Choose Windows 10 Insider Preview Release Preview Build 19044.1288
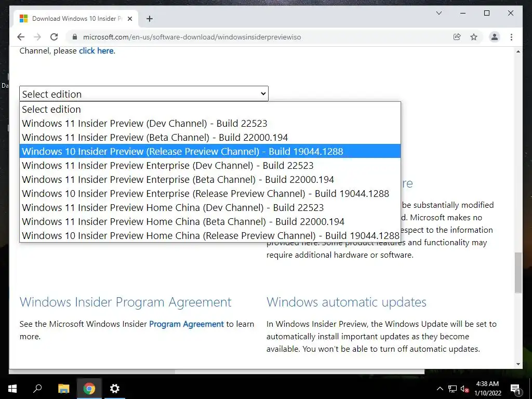This screenshot has width=532, height=399. 210,151
